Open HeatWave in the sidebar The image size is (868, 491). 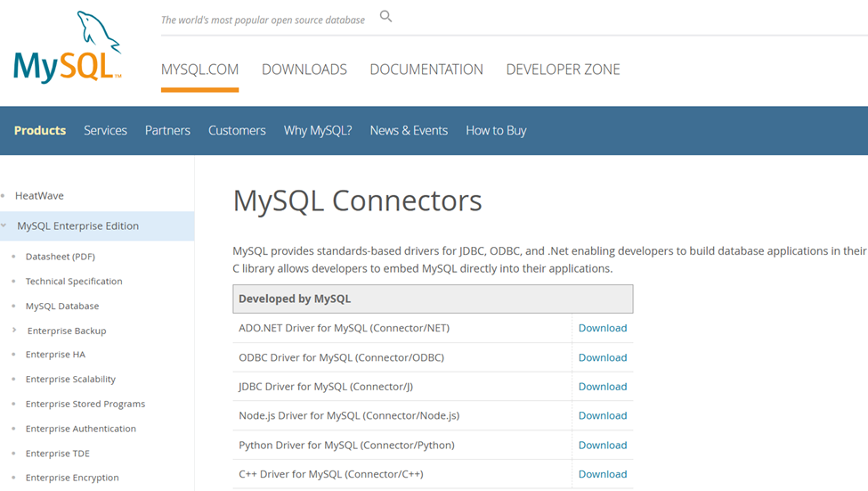39,196
